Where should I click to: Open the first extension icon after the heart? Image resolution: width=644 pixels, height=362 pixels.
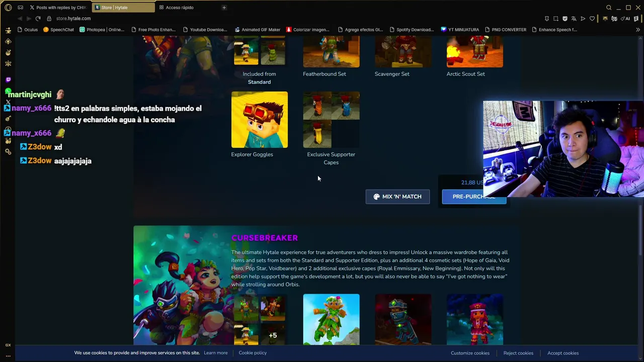pyautogui.click(x=605, y=19)
